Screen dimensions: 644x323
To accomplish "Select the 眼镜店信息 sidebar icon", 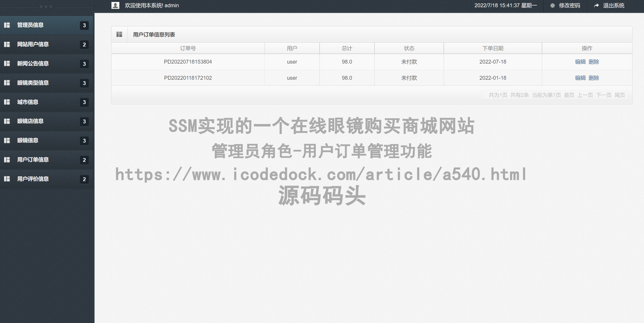I will [7, 121].
